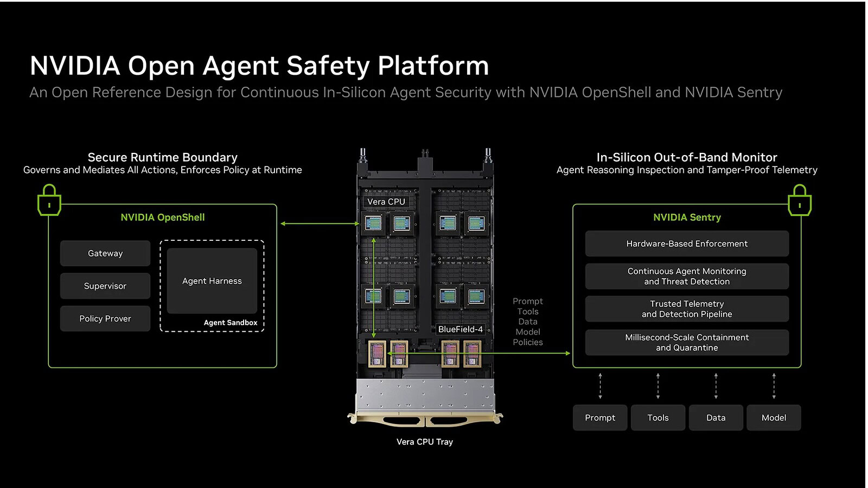Image resolution: width=868 pixels, height=488 pixels.
Task: Click the NVIDIA Sentry heading
Action: click(687, 217)
